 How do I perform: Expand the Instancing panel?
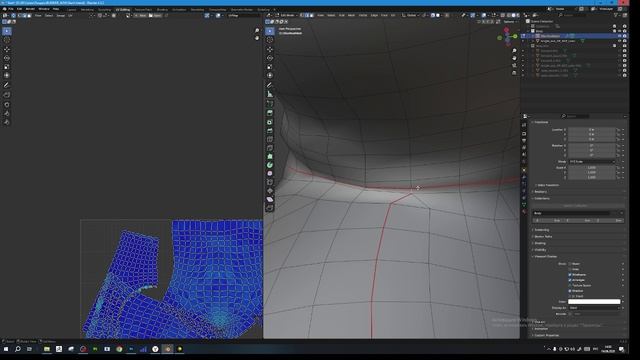[541, 230]
